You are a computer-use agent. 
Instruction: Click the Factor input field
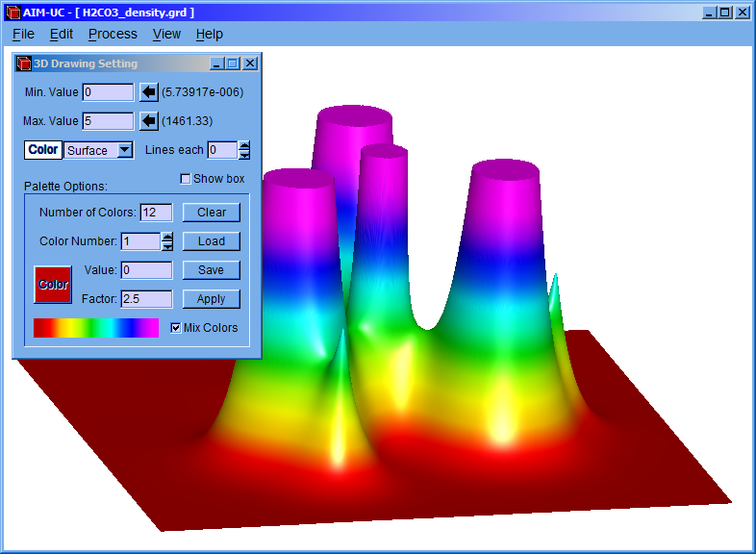(x=146, y=299)
